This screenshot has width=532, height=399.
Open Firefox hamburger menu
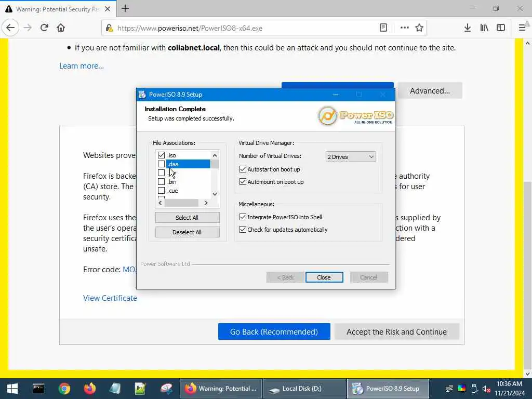522,28
